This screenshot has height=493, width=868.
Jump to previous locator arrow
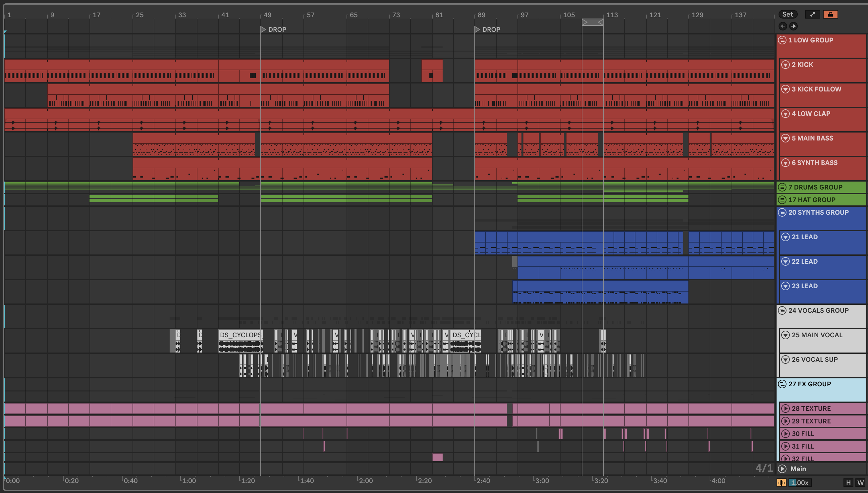pos(782,26)
